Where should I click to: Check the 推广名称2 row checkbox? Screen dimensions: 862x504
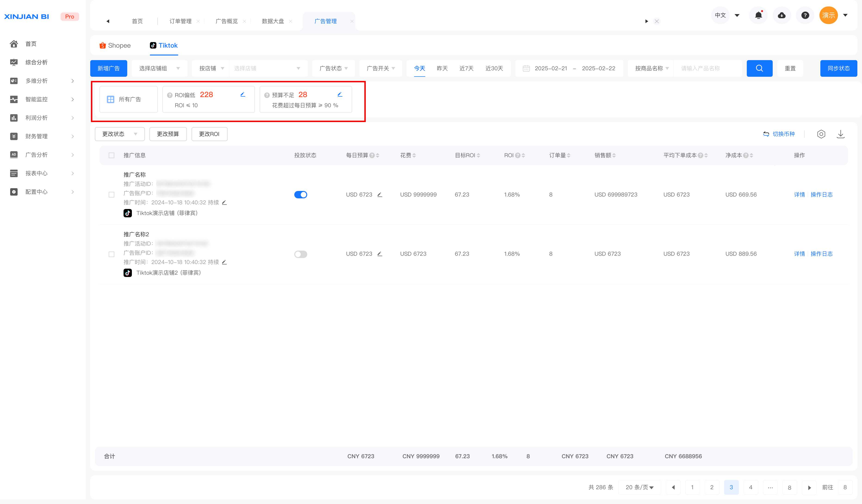coord(112,254)
